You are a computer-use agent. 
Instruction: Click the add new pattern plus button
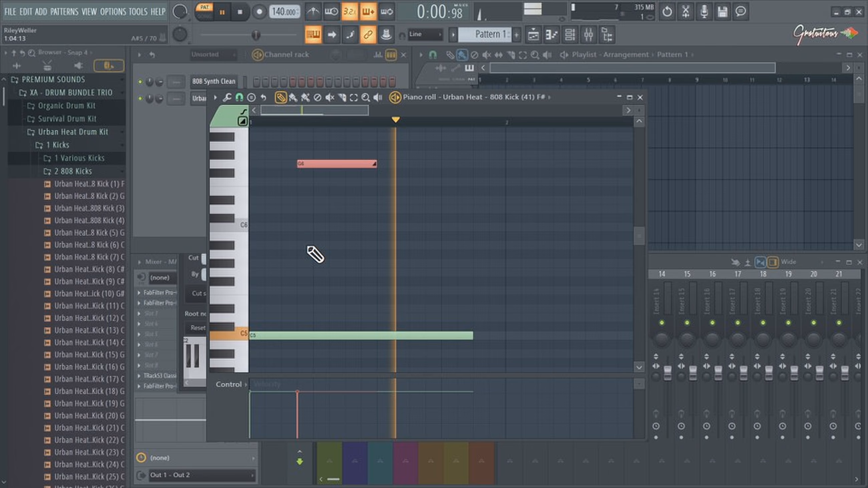pyautogui.click(x=516, y=34)
